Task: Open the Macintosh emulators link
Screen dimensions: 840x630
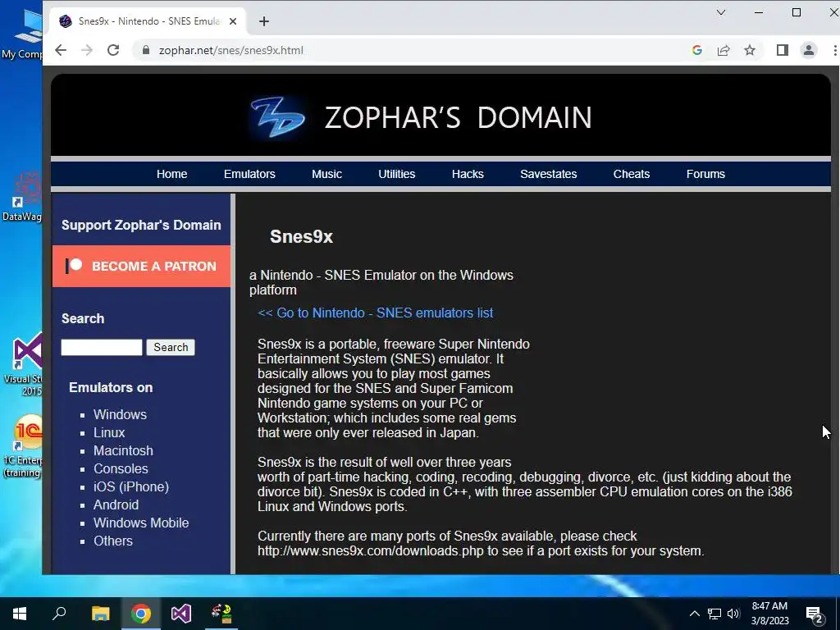Action: [123, 450]
